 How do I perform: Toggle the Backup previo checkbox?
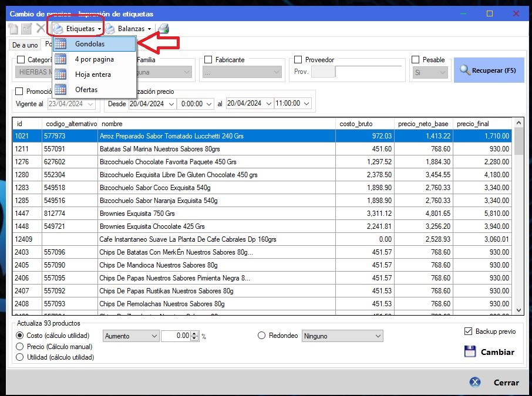click(468, 331)
